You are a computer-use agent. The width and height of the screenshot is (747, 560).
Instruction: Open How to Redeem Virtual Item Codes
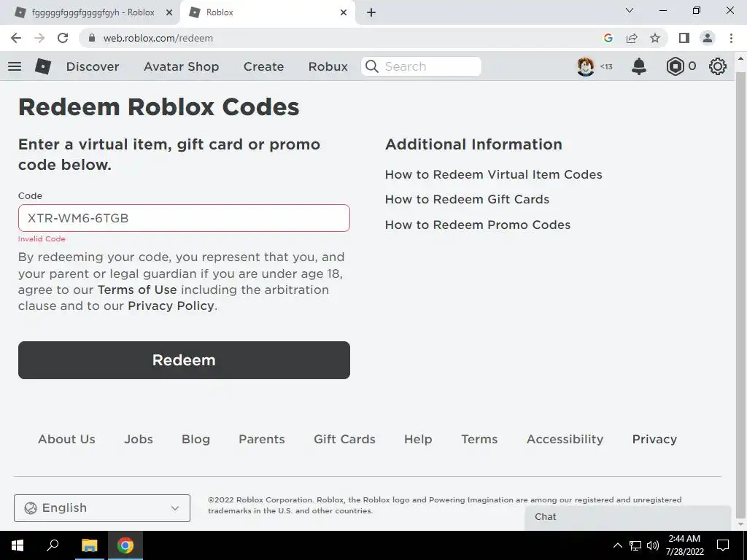[494, 174]
